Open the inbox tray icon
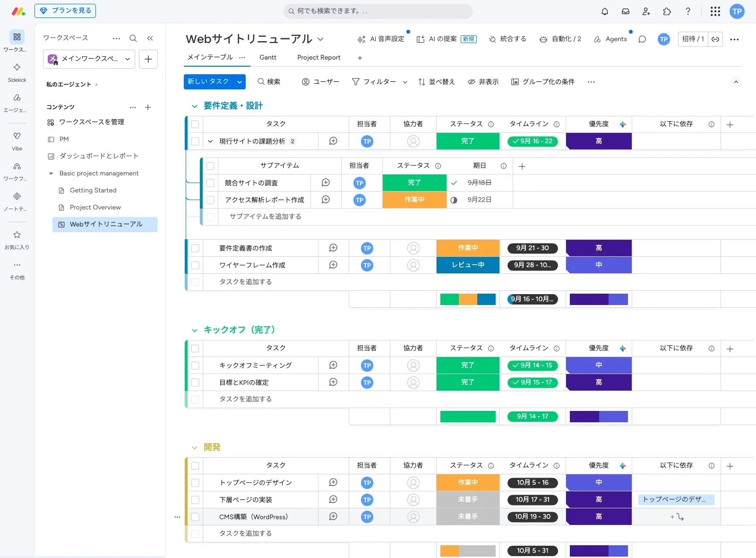This screenshot has width=756, height=558. point(626,11)
